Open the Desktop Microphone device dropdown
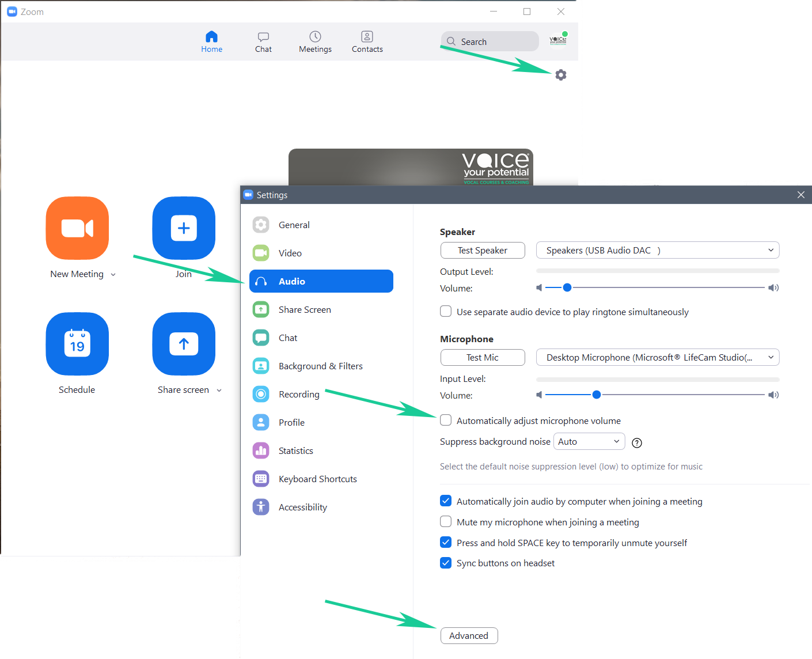This screenshot has height=659, width=812. [658, 357]
